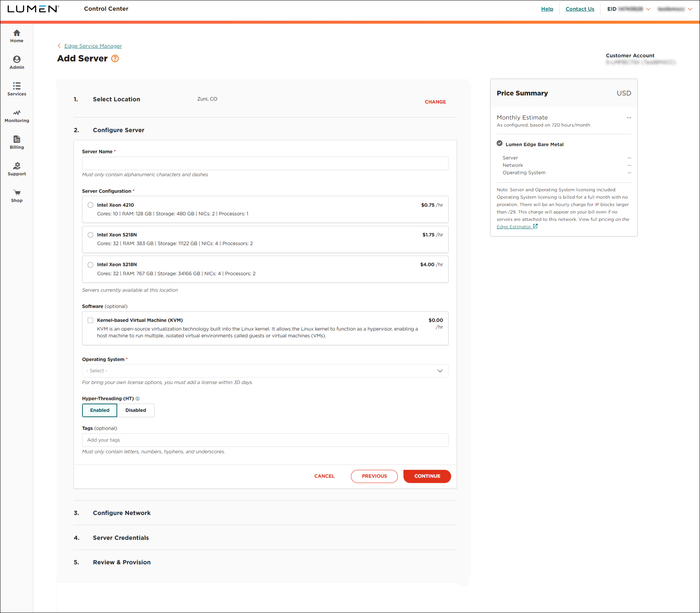Click the Contact Us link

click(580, 9)
